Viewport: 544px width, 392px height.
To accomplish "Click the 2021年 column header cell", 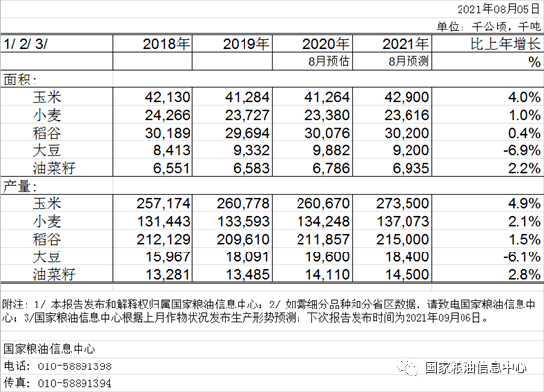I will tap(392, 44).
